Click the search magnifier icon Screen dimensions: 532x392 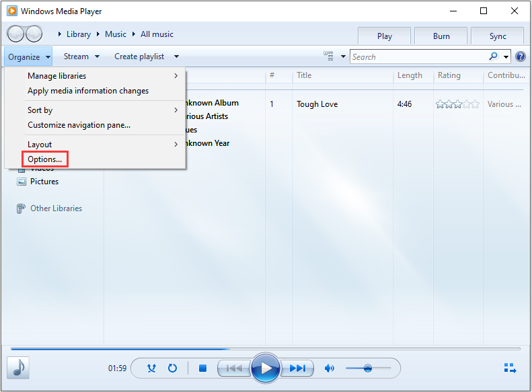[494, 56]
